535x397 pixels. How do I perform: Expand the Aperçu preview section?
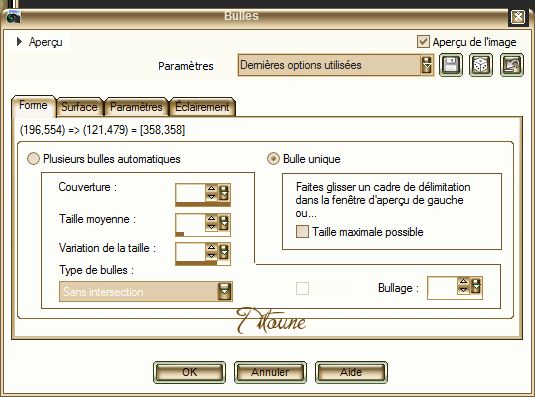pyautogui.click(x=19, y=42)
